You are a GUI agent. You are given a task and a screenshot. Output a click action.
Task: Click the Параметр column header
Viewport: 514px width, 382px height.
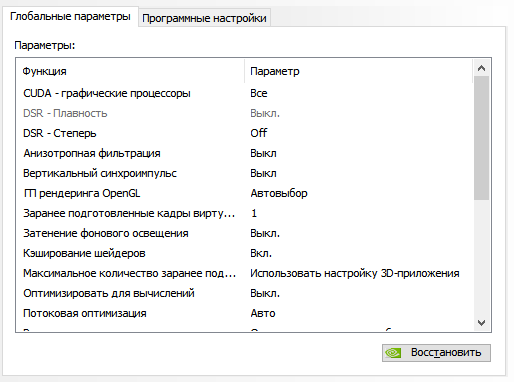tap(359, 71)
